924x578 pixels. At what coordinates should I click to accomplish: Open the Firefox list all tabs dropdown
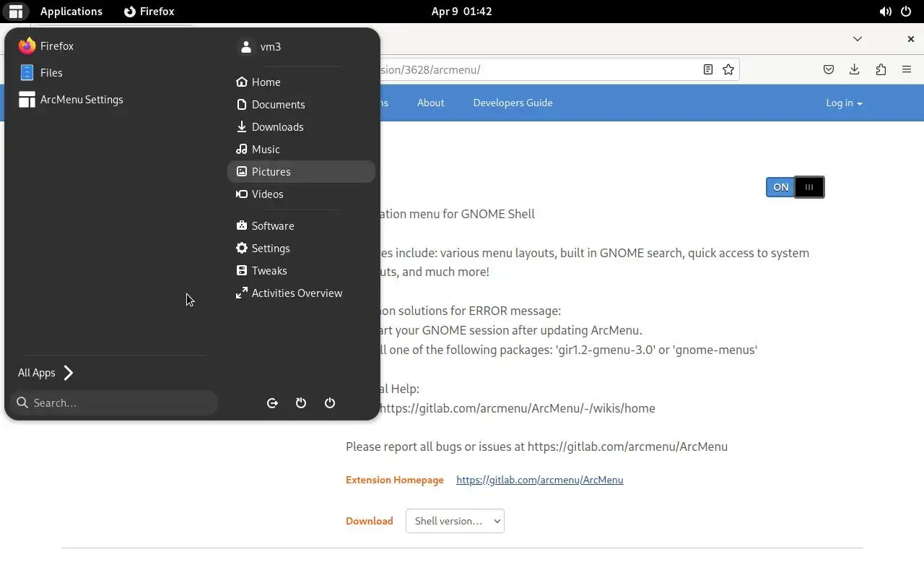coord(858,39)
